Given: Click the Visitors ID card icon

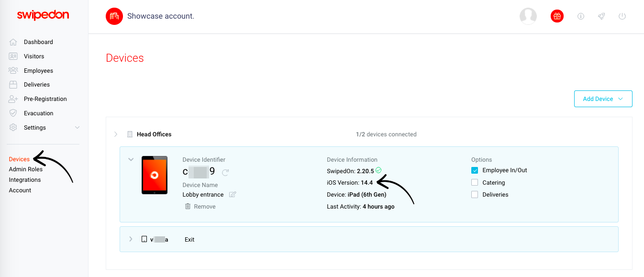Looking at the screenshot, I should tap(13, 56).
